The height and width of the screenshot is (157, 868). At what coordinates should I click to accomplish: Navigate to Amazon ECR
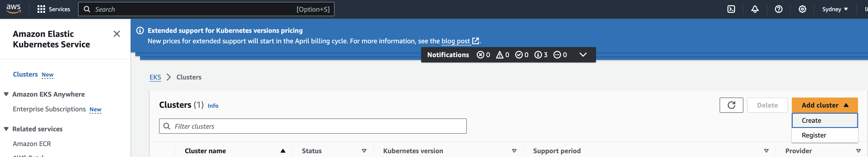(x=32, y=143)
